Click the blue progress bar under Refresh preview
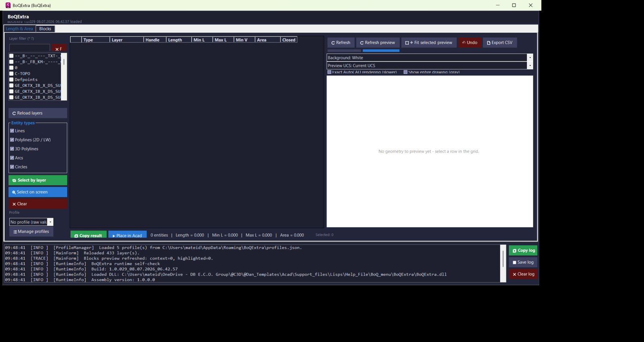644x342 pixels. pos(381,51)
